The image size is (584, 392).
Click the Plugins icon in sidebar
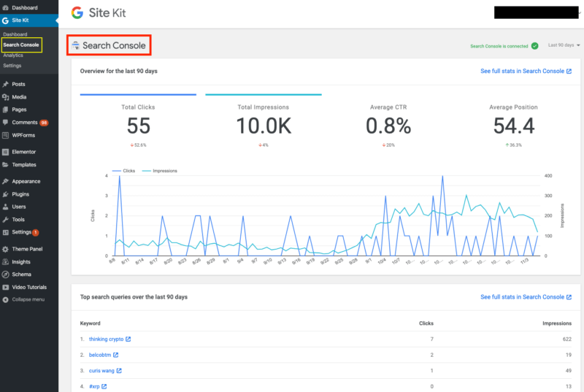tap(6, 194)
